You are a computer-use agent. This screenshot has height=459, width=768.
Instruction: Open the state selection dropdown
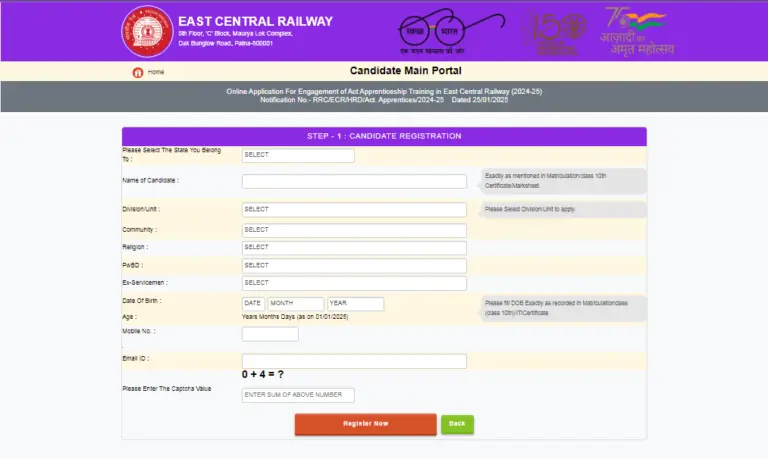tap(298, 155)
